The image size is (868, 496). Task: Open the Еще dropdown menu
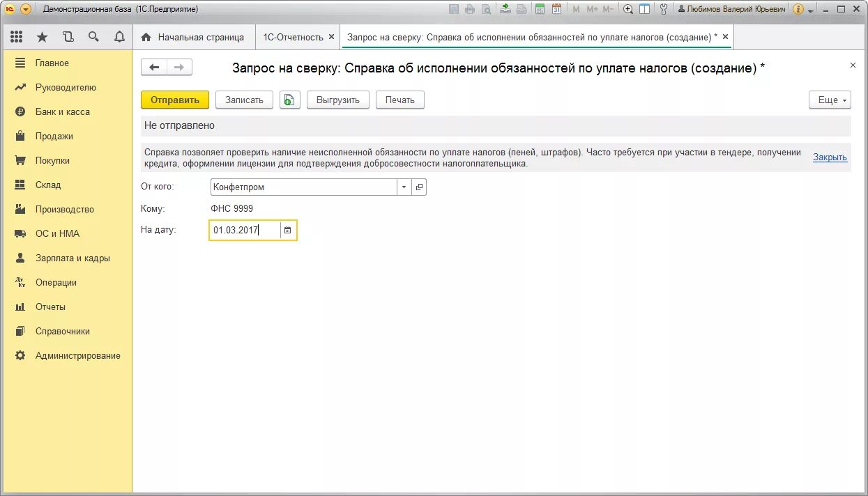830,100
